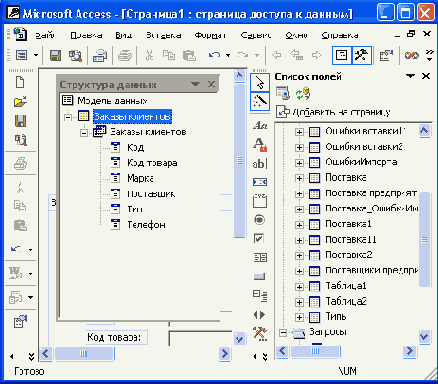Click the Undo arrow icon
438x384 pixels.
[x=215, y=55]
